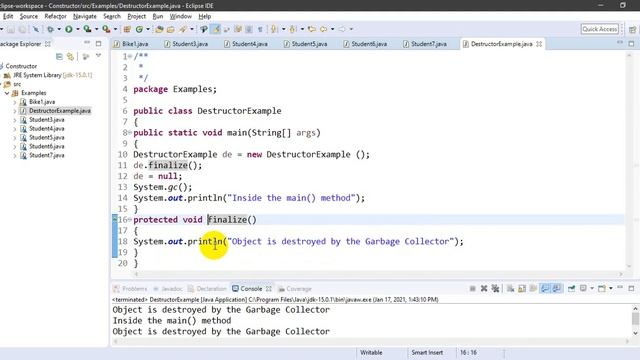Select JRE System Library entry
640x360 pixels.
coord(52,75)
